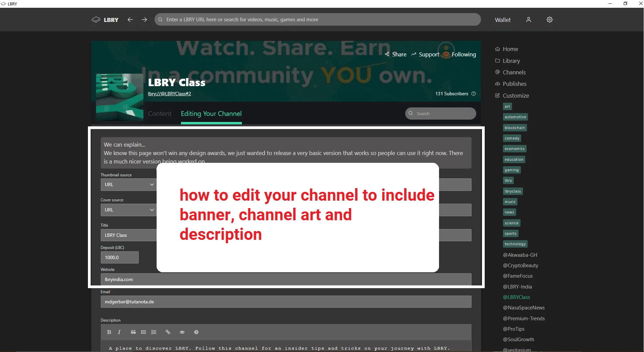This screenshot has height=352, width=644.
Task: Select the lbryclass tag
Action: [513, 191]
